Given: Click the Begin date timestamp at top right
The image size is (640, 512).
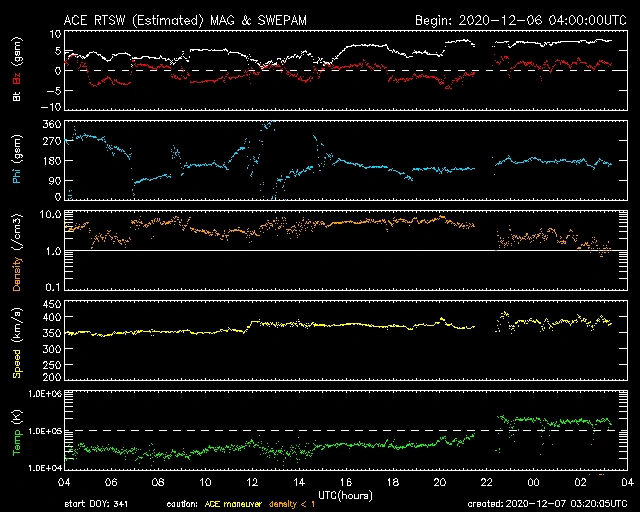Looking at the screenshot, I should 520,20.
